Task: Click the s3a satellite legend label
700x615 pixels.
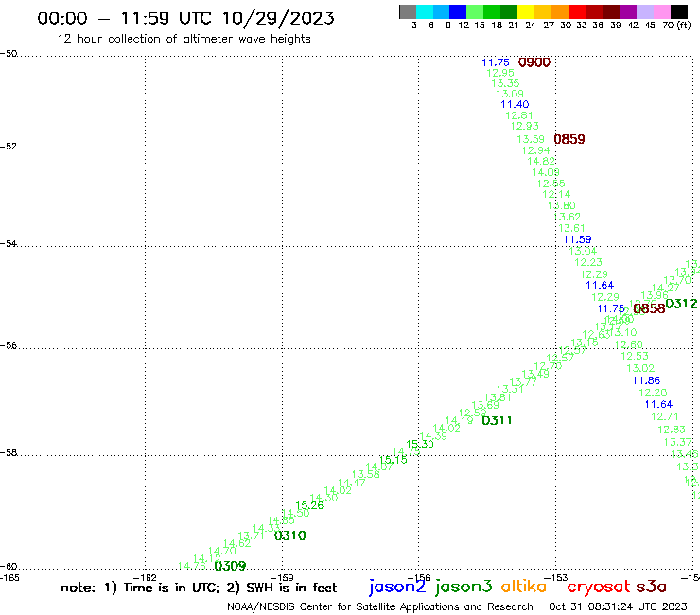Action: [x=652, y=587]
